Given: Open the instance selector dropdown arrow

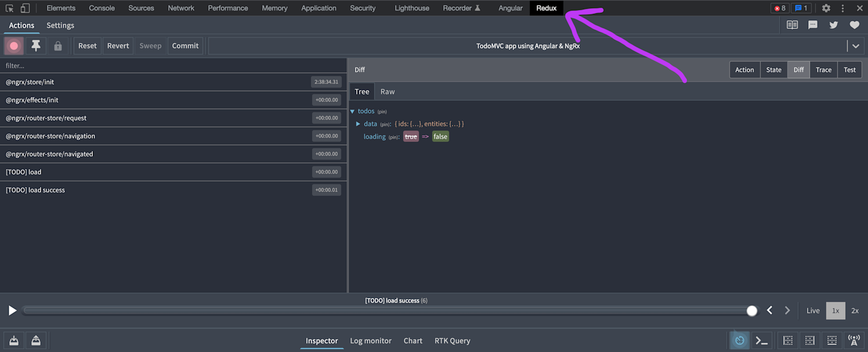Looking at the screenshot, I should (856, 46).
